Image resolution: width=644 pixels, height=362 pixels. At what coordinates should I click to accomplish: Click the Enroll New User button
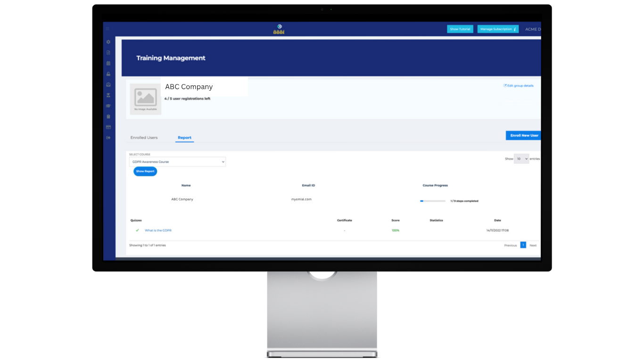pyautogui.click(x=523, y=135)
